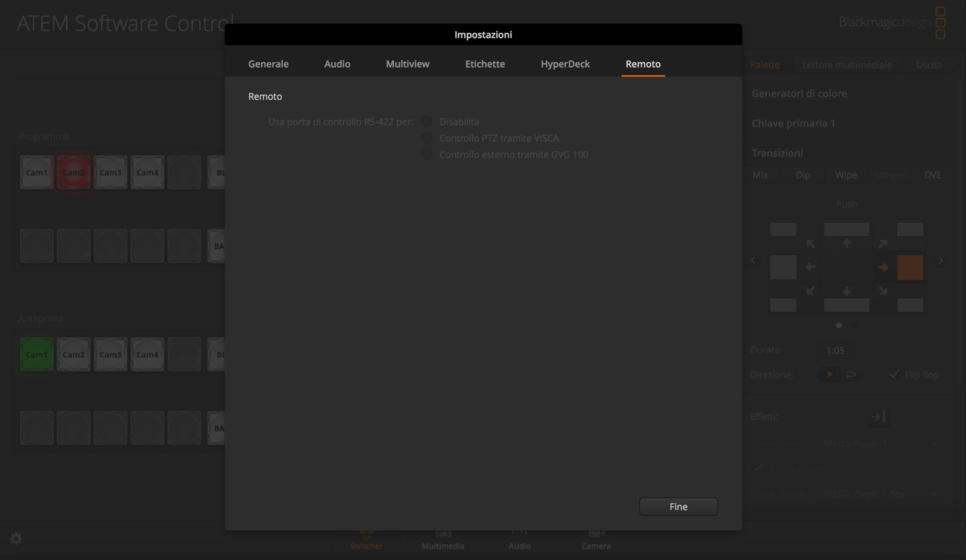Screen dimensions: 966x560
Task: Select the Disabilita radio button
Action: [427, 121]
